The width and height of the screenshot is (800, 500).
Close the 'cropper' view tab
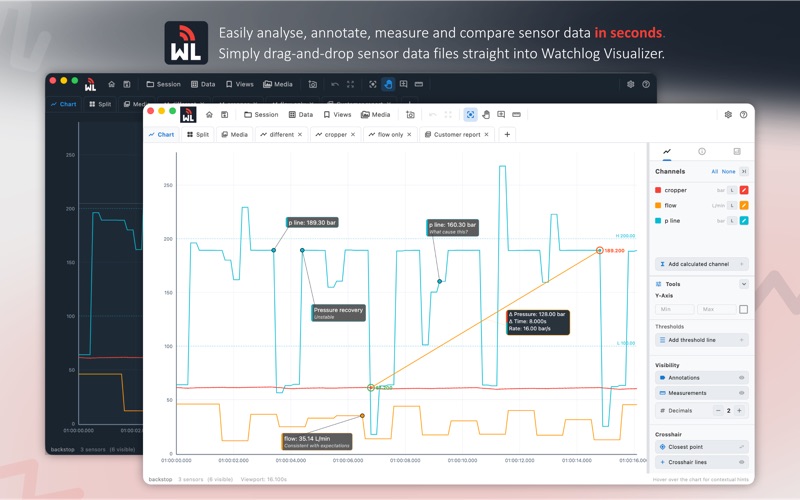click(353, 135)
